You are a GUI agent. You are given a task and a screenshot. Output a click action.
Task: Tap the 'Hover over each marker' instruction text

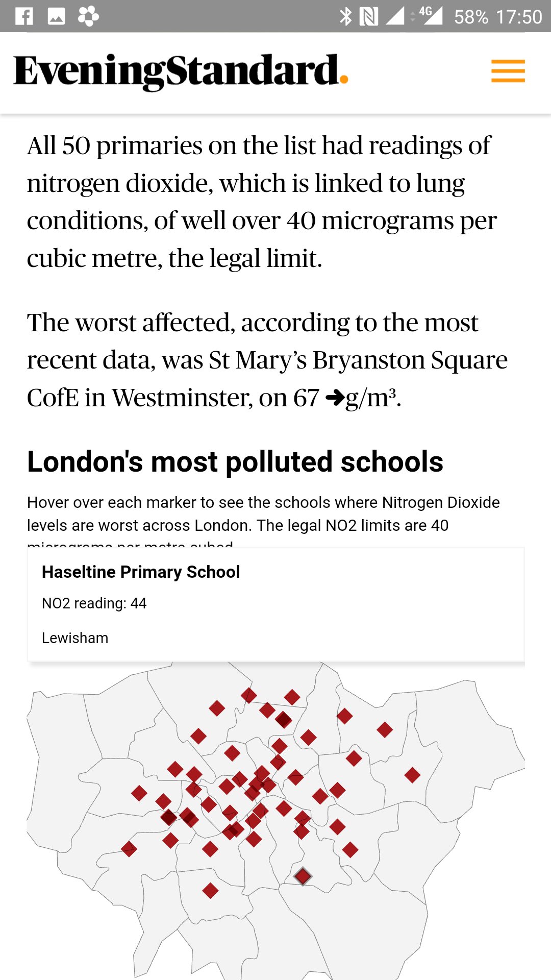click(x=263, y=514)
